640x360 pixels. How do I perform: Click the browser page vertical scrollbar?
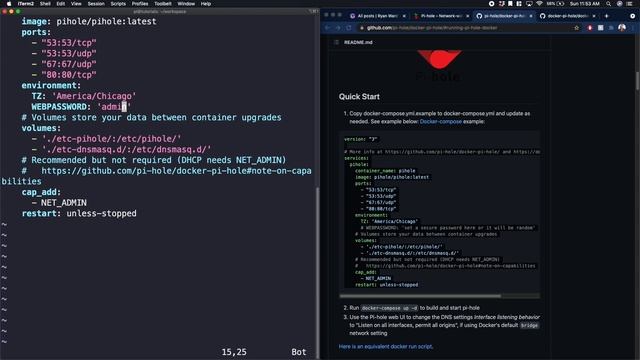637,81
